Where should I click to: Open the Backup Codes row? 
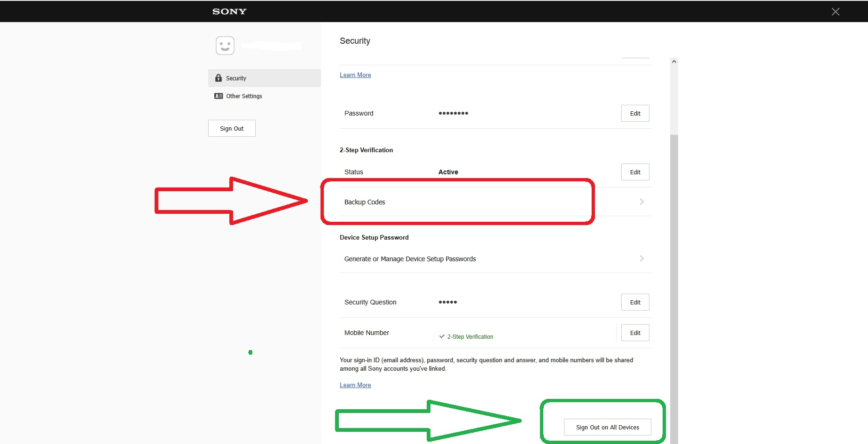(495, 202)
